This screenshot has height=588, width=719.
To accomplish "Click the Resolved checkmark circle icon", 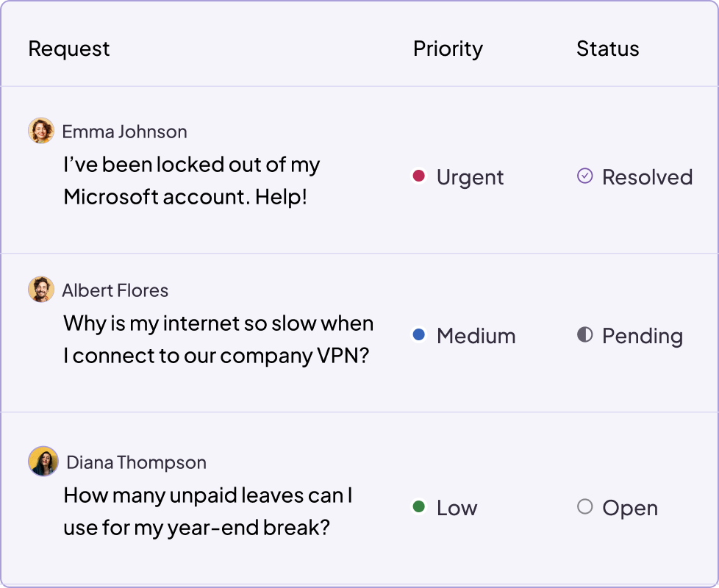I will click(x=584, y=176).
